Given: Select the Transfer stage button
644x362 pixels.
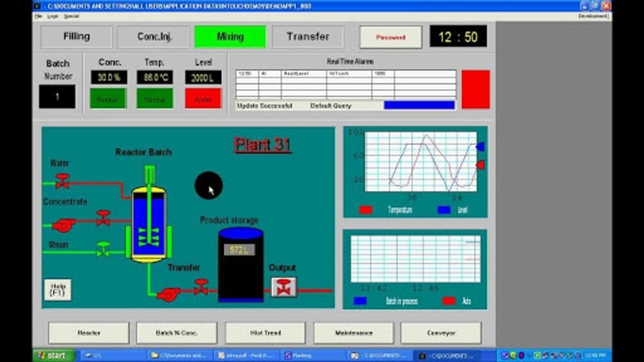Looking at the screenshot, I should 308,37.
